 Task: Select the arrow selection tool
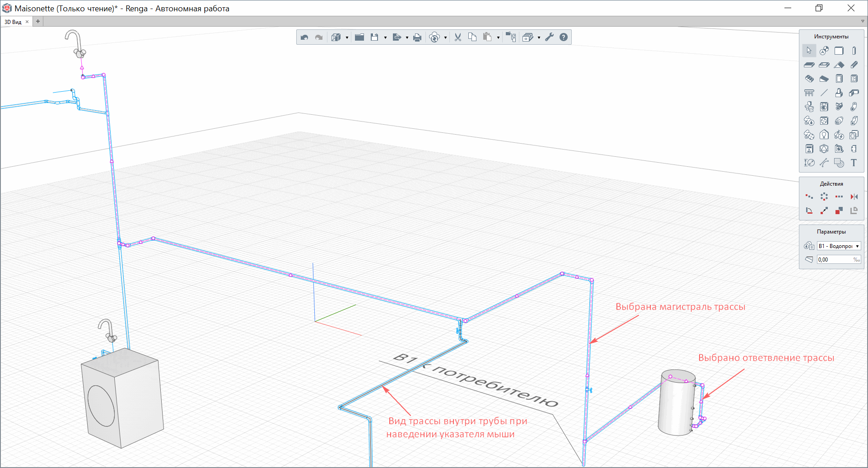(x=809, y=51)
